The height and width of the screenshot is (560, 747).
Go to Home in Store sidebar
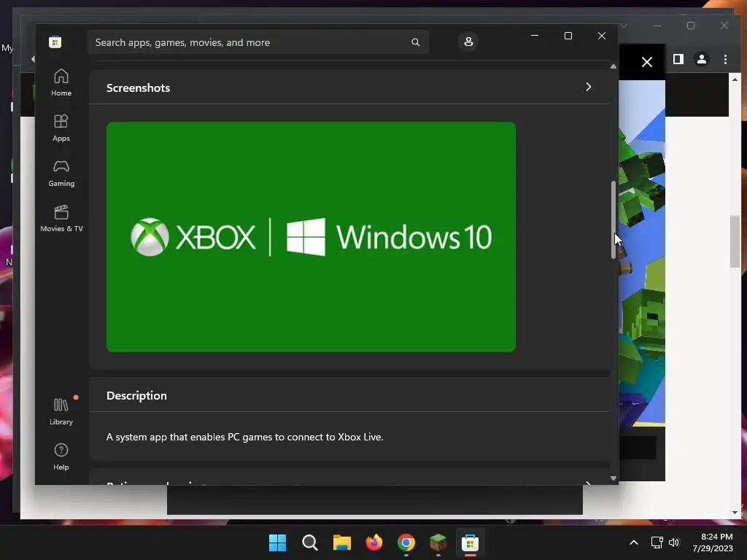[x=61, y=83]
